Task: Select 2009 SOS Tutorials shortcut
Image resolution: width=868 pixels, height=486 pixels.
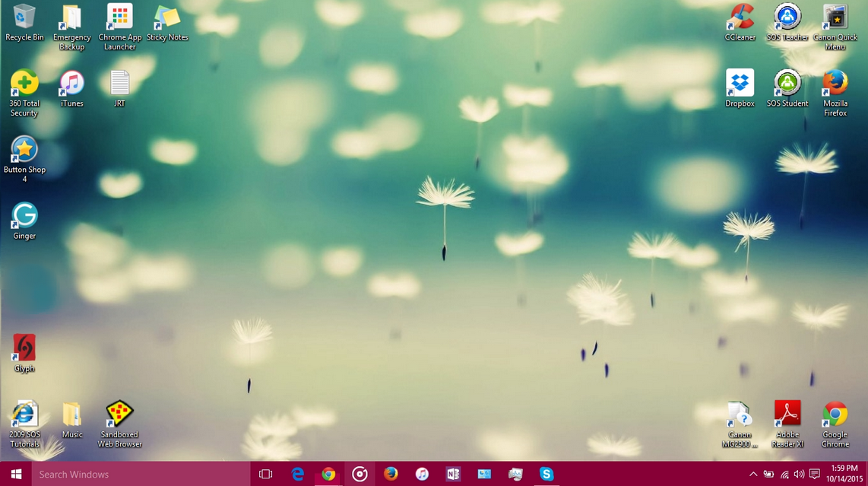Action: point(24,424)
